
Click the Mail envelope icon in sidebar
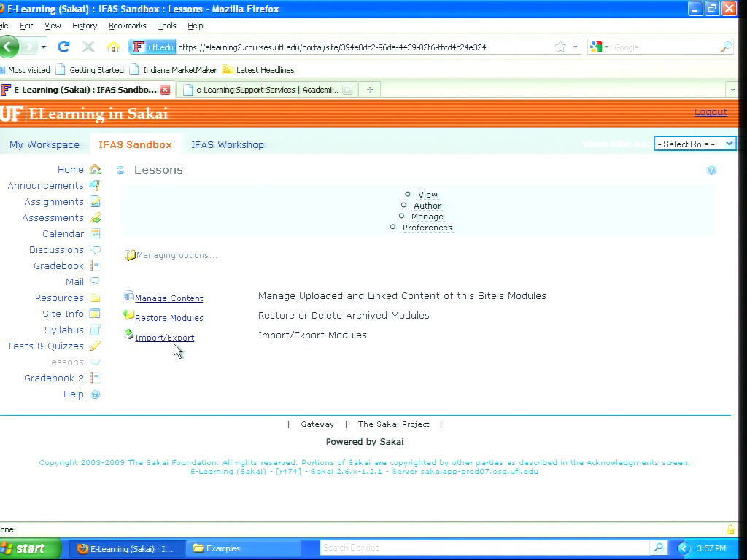click(x=96, y=281)
